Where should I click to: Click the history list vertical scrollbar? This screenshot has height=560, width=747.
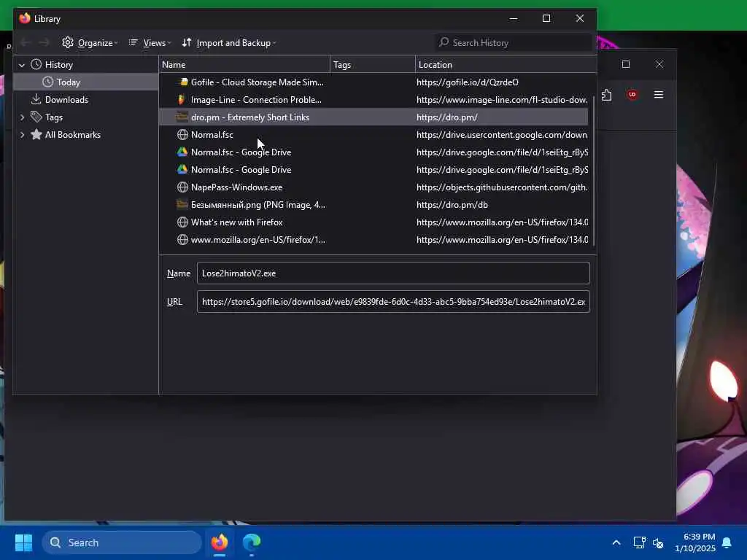[594, 171]
